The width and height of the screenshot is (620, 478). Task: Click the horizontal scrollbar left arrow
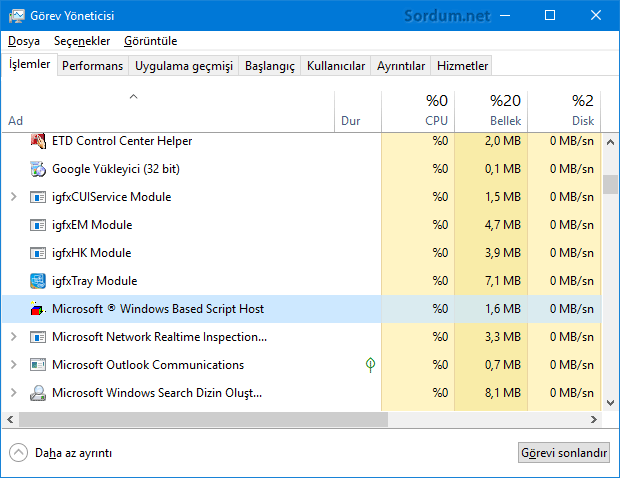pos(10,419)
